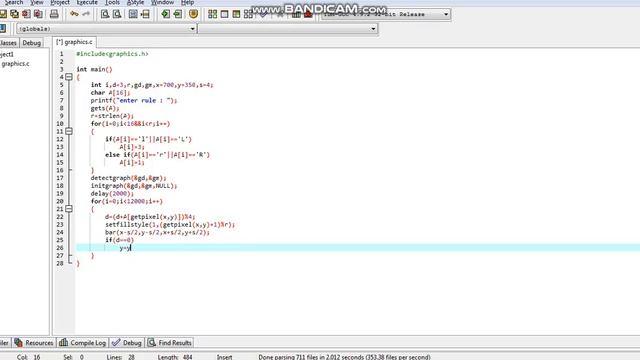Click the Close All files icon
This screenshot has height=360, width=640.
38,14
